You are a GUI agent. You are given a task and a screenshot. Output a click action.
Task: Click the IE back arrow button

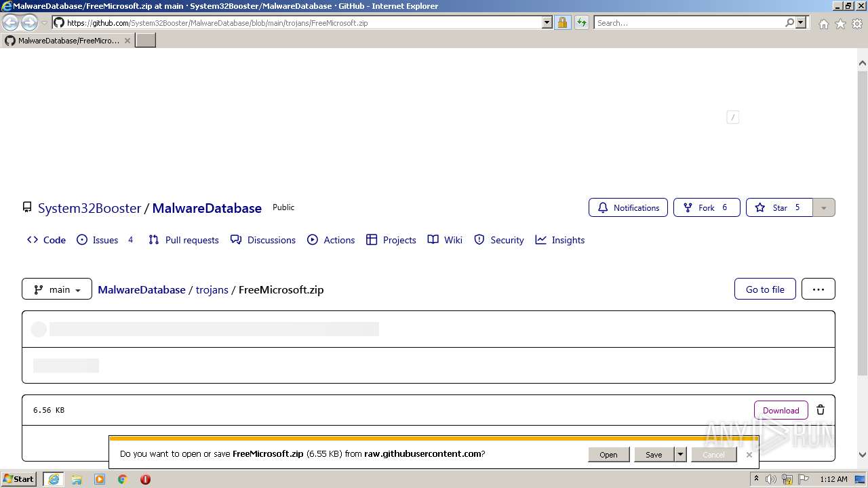10,23
